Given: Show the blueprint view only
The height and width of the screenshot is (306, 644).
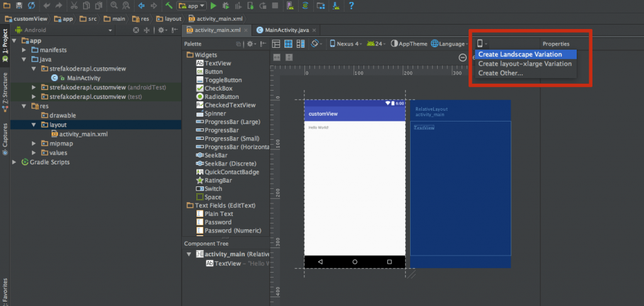Looking at the screenshot, I should coord(288,43).
